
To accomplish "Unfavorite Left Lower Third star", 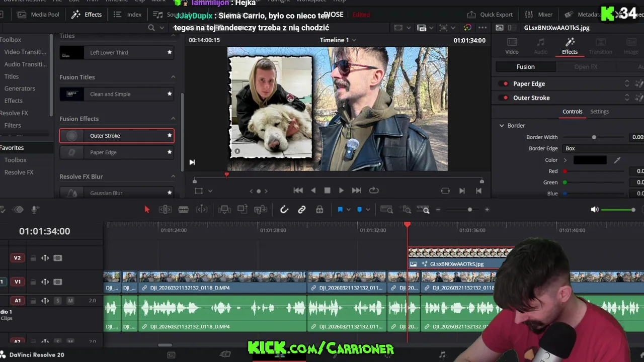I will tap(170, 52).
